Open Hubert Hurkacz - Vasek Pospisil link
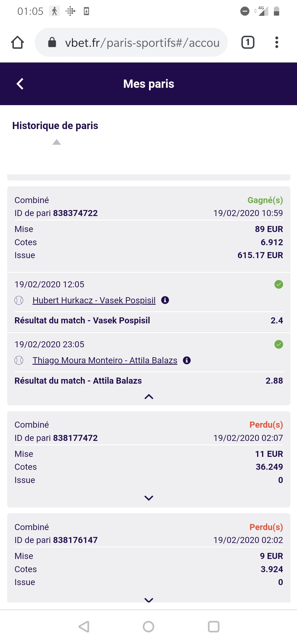Viewport: 297px width, 644px height. tap(94, 300)
